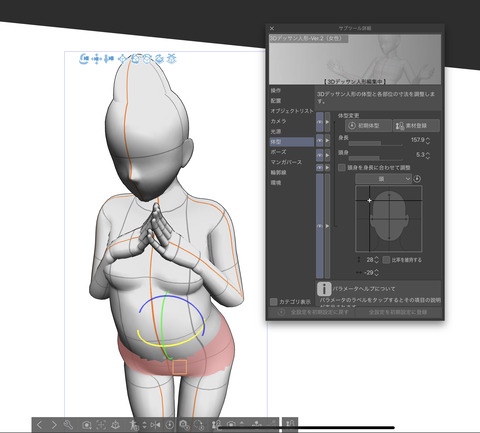Screen dimensions: 480x433
Task: Click vertical value 28 stepper arrows
Action: 377,260
